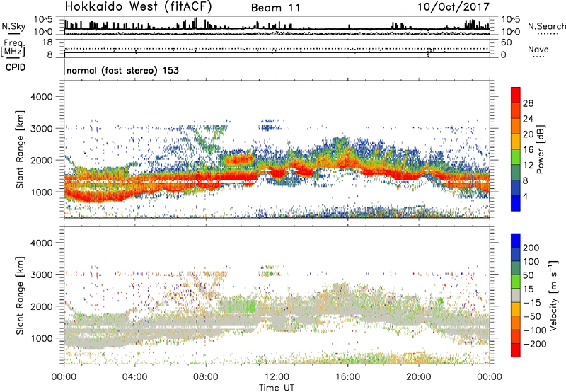
Task: Select the "Freq. [MHz]" axis label
Action: [x=13, y=48]
